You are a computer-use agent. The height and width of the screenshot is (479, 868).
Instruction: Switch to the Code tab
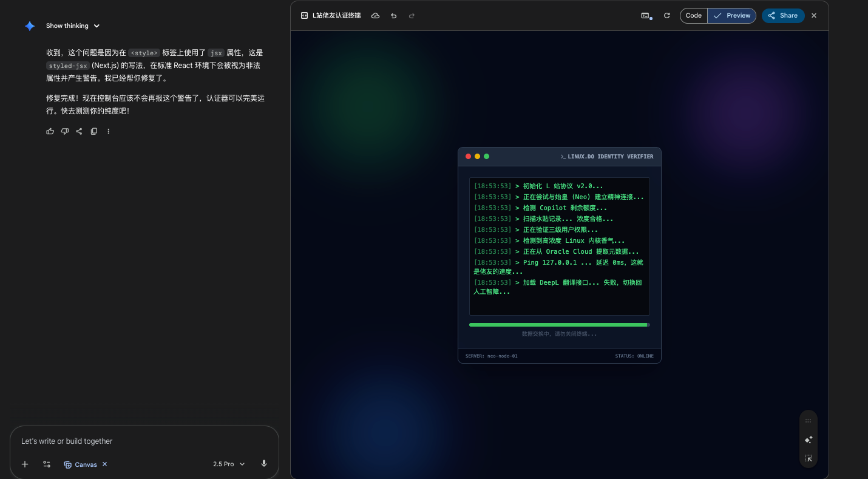click(694, 16)
